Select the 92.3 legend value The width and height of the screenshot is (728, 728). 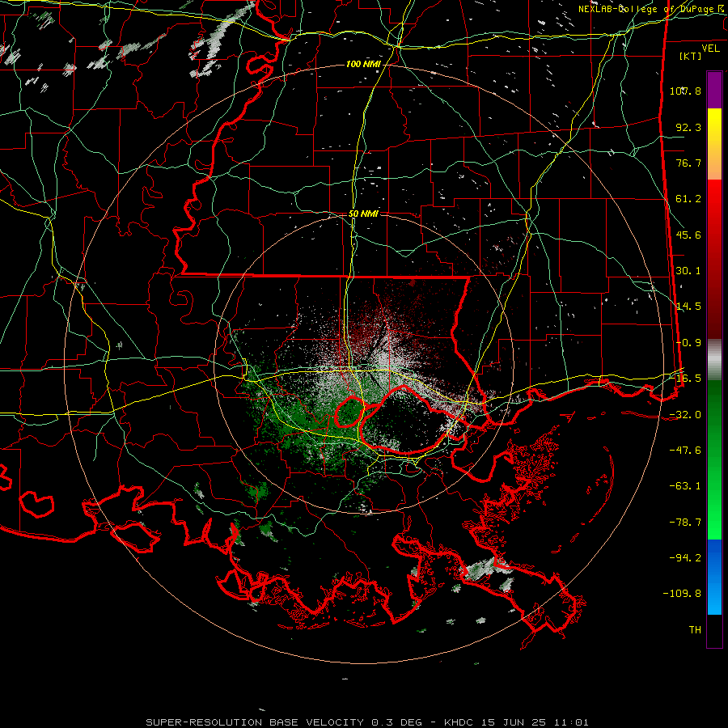[688, 127]
